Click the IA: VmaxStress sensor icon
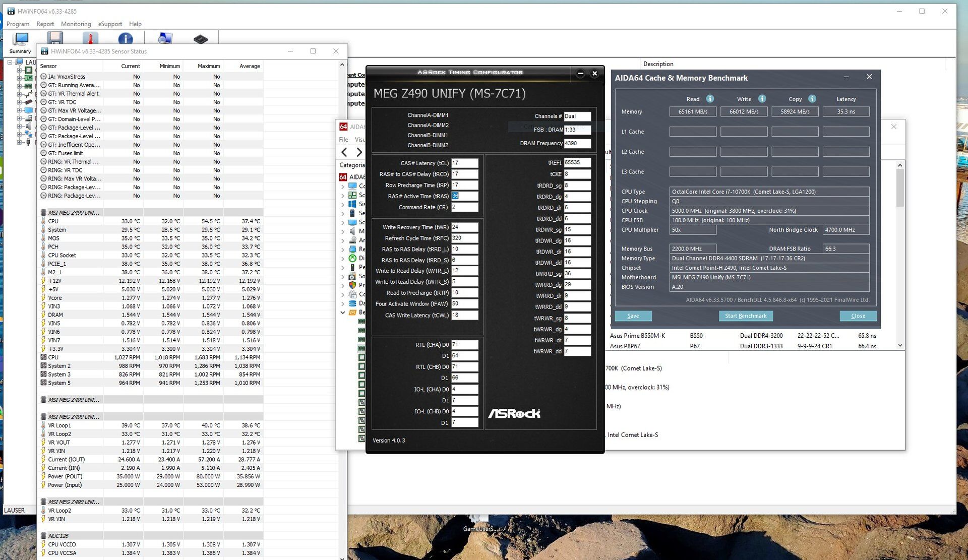This screenshot has height=560, width=968. pyautogui.click(x=44, y=77)
